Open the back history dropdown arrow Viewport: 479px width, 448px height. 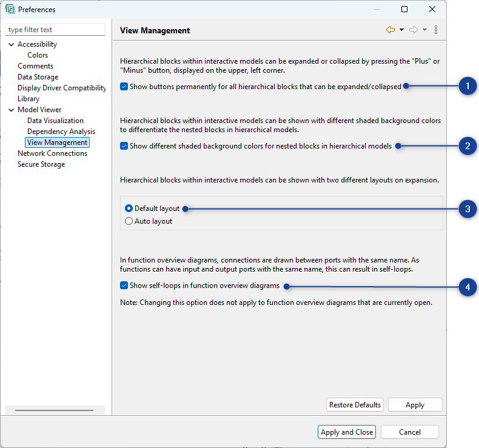click(402, 30)
